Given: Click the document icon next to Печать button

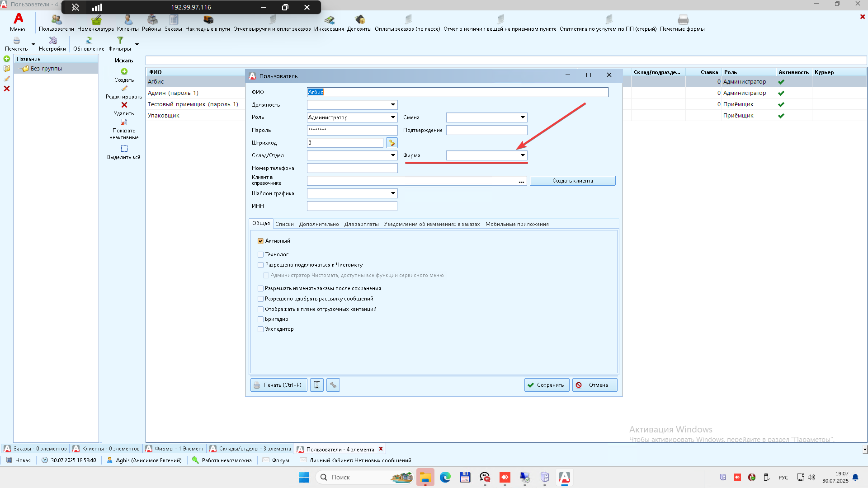Looking at the screenshot, I should coord(317,385).
